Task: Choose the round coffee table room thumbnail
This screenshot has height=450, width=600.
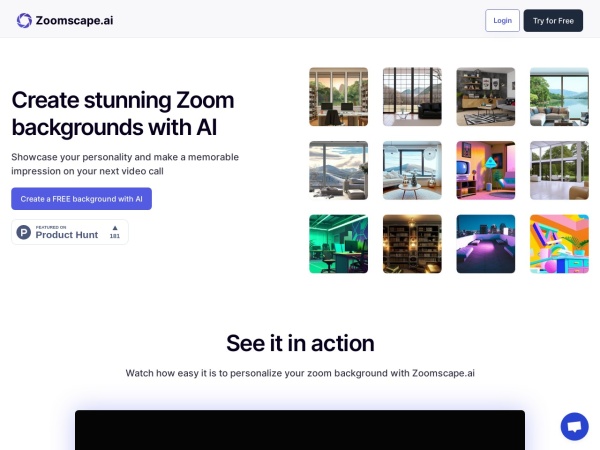Action: click(412, 170)
